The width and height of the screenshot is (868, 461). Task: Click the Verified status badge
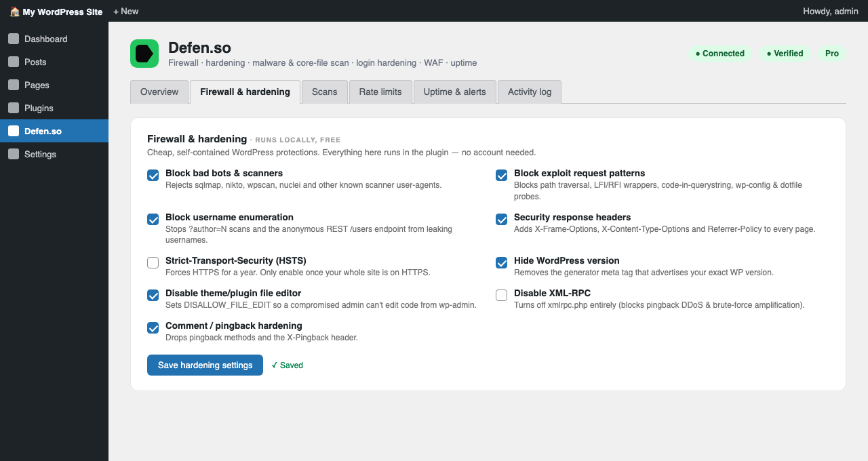tap(785, 54)
